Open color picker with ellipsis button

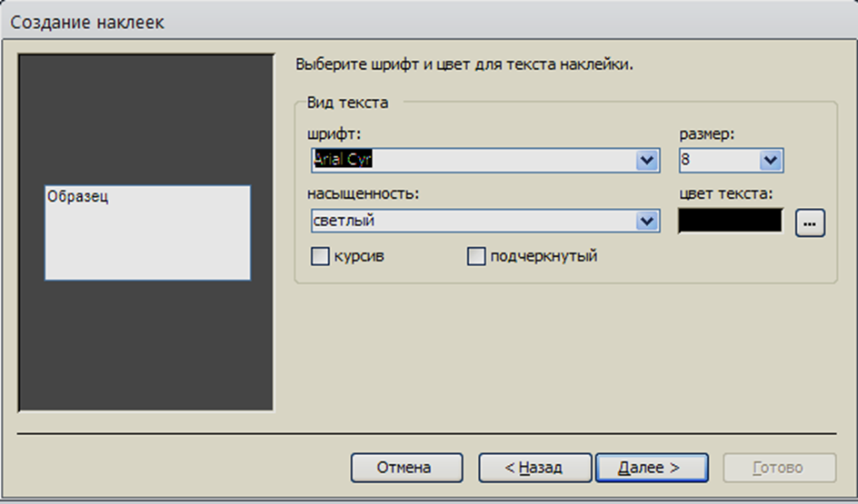(x=810, y=223)
